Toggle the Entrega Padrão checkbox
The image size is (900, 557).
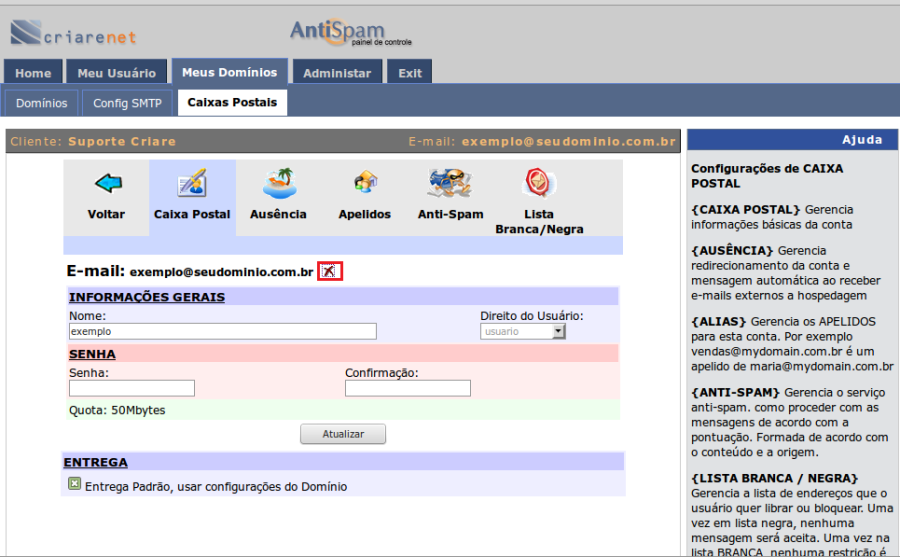[x=75, y=483]
